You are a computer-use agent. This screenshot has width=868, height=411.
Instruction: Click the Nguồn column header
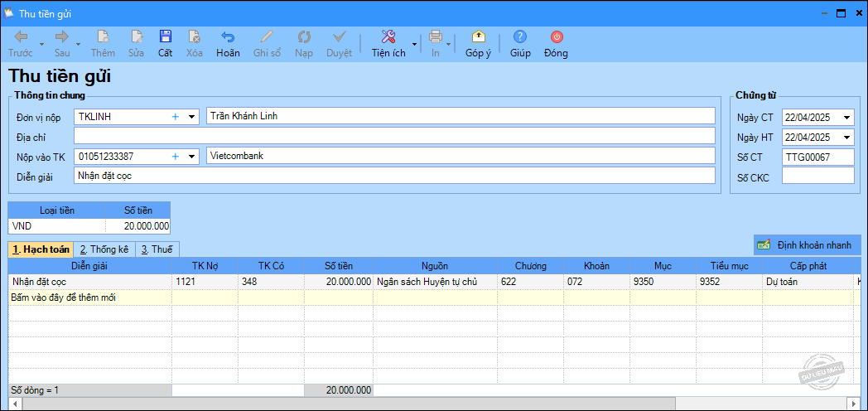coord(435,266)
